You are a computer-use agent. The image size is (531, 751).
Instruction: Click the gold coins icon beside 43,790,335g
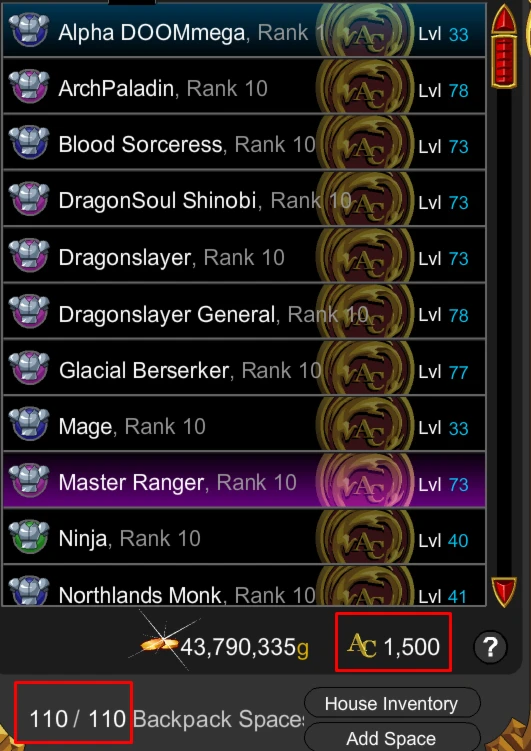[159, 644]
